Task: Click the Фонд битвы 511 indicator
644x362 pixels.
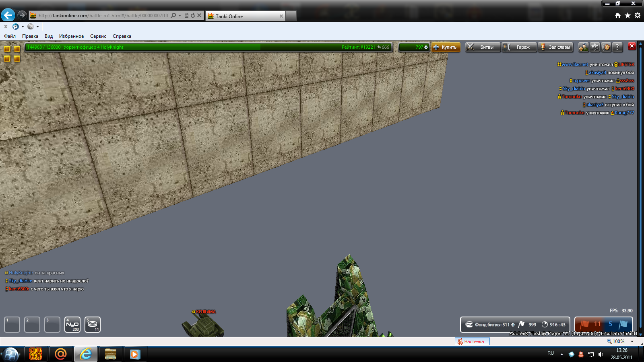Action: tap(490, 325)
